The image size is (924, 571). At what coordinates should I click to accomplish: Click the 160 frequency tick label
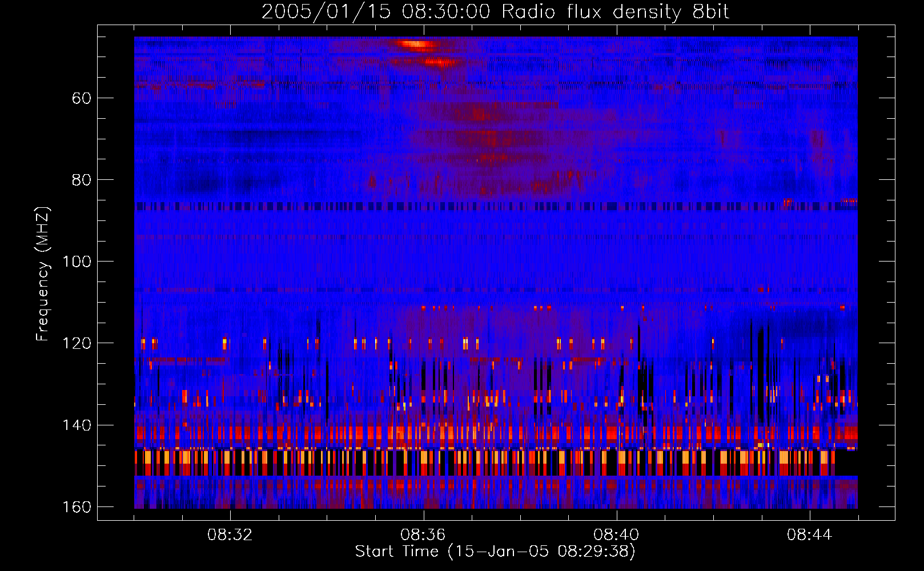coord(77,507)
